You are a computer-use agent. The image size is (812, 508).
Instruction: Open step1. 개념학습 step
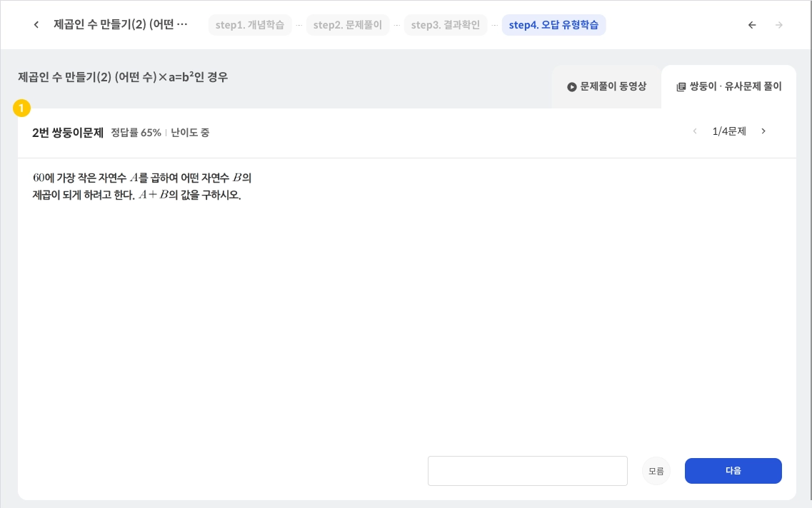(250, 25)
